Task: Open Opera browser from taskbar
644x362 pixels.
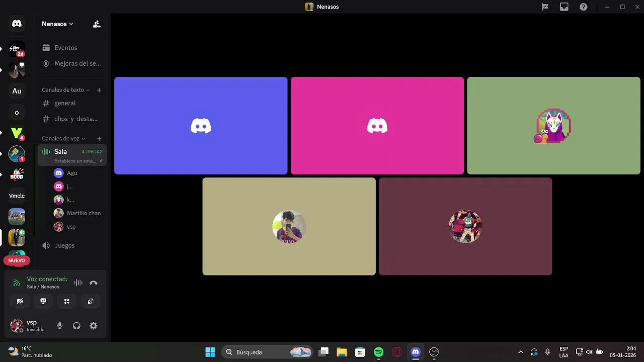Action: [397, 352]
